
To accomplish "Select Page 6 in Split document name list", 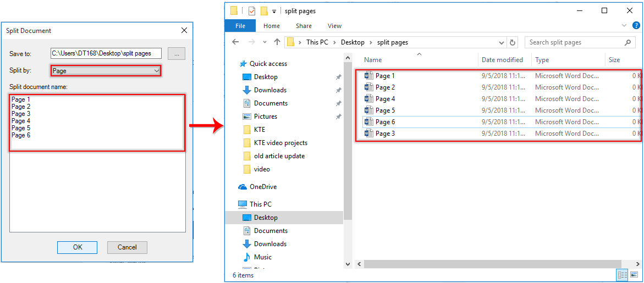I will click(21, 135).
